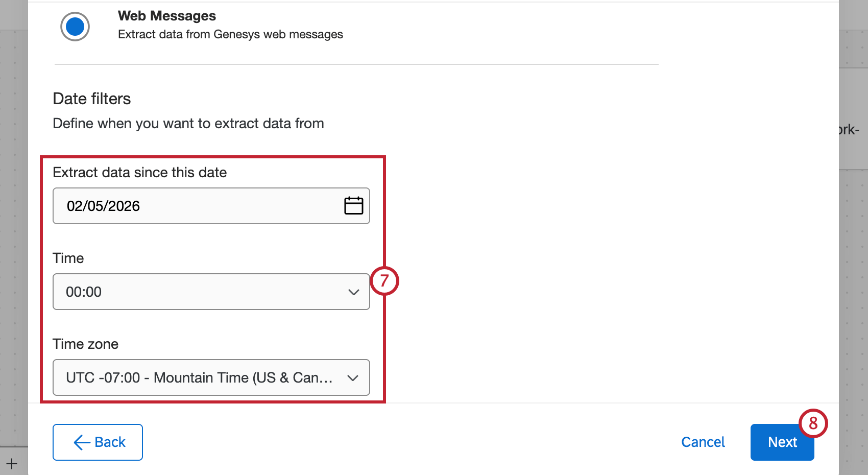Click Cancel to dismiss the dialog
Viewport: 868px width, 475px height.
703,442
